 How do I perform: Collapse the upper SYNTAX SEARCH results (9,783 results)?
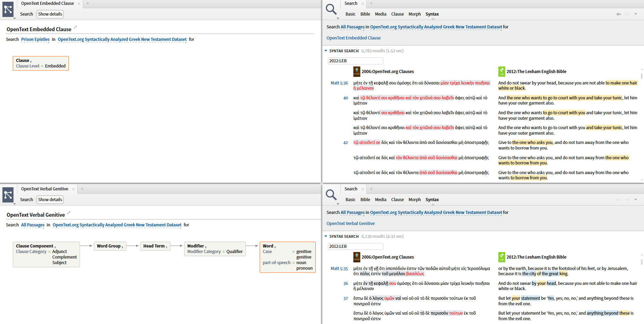pos(326,51)
